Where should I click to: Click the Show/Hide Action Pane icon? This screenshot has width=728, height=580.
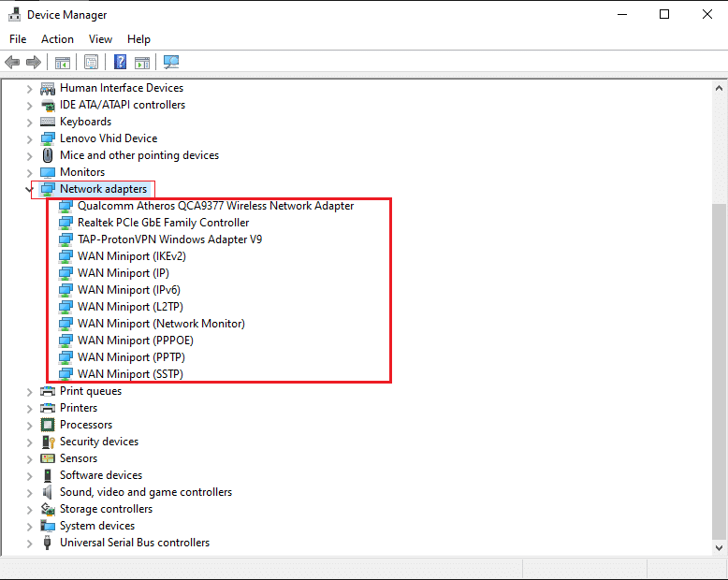point(142,63)
